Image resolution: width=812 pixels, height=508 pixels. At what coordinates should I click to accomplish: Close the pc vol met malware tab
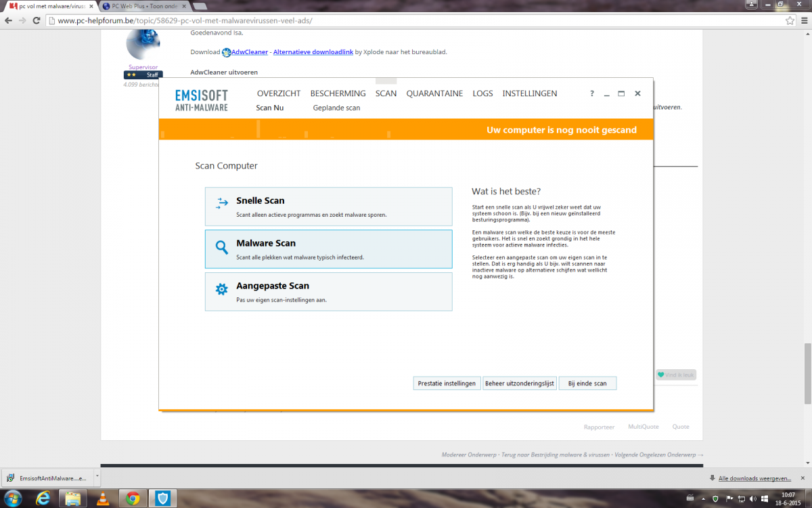click(91, 6)
